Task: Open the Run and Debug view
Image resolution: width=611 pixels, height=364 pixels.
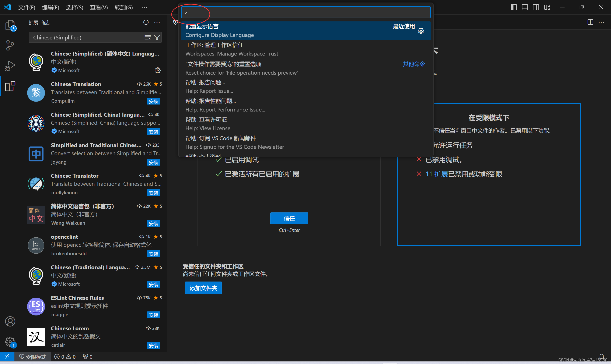Action: (10, 66)
